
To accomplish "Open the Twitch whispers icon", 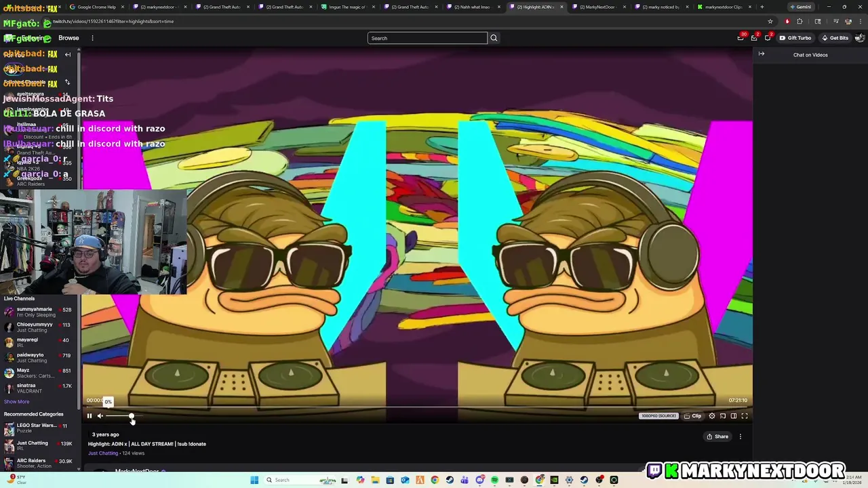I will point(768,38).
